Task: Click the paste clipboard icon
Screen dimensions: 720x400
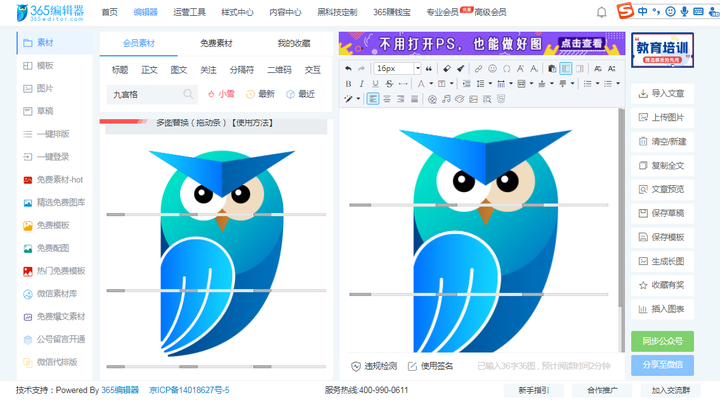Action: click(552, 69)
